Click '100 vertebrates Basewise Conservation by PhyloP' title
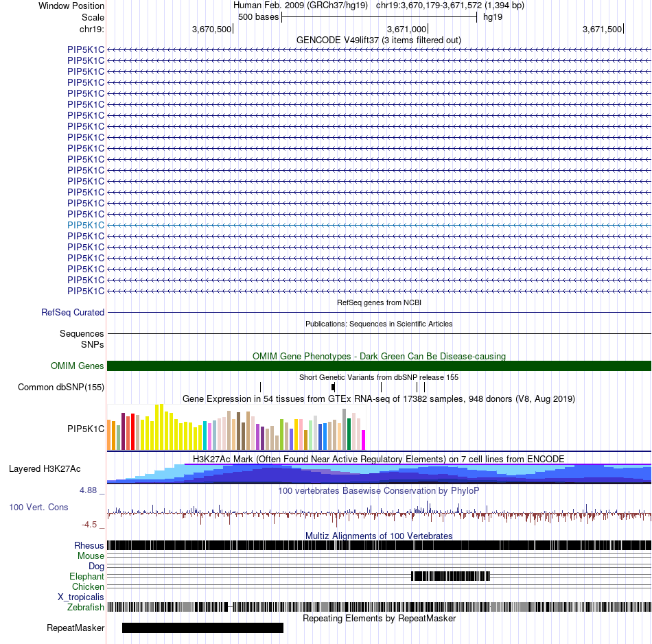Image resolution: width=652 pixels, height=644 pixels. 379,490
